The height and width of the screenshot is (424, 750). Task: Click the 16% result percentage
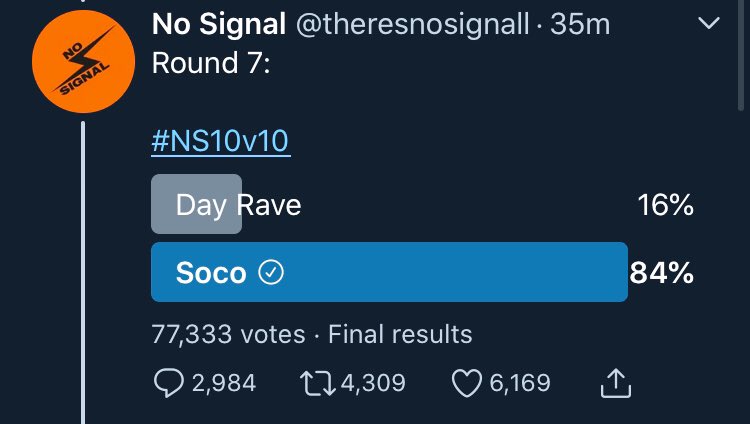[665, 205]
